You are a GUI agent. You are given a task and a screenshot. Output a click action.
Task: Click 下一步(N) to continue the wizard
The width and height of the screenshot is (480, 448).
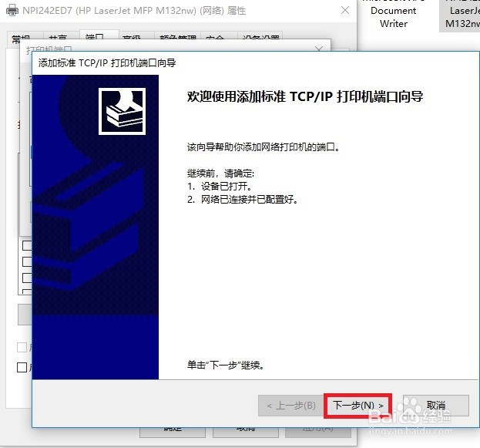point(357,406)
